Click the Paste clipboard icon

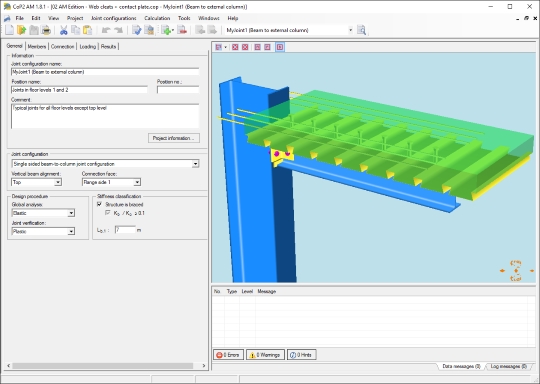pyautogui.click(x=88, y=30)
